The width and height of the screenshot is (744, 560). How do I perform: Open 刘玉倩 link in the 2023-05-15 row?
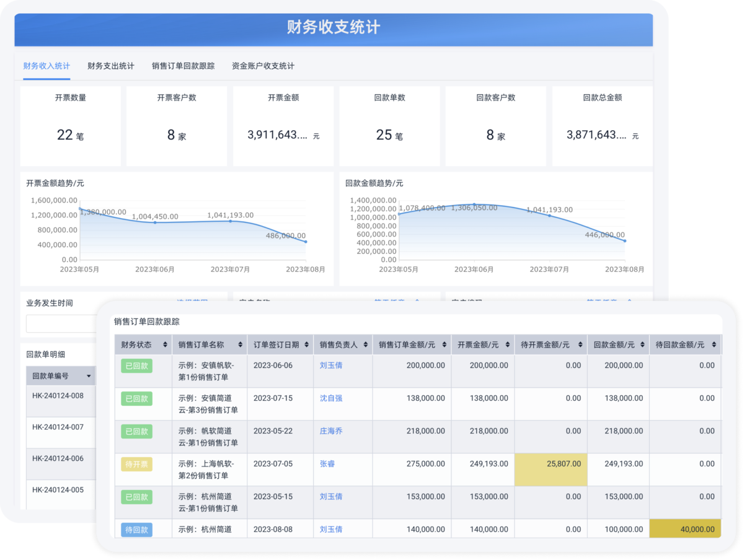tap(331, 497)
